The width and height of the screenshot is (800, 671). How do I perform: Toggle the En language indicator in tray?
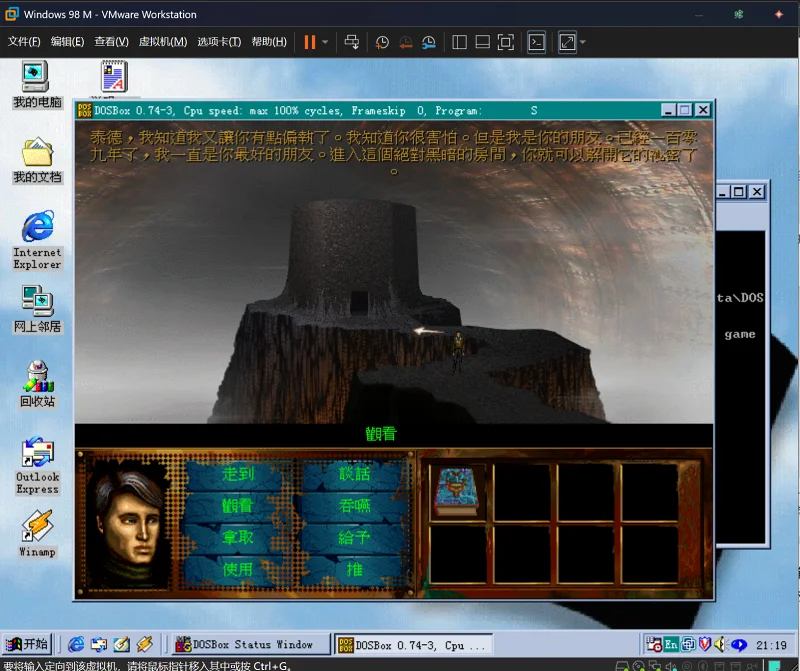[x=671, y=644]
